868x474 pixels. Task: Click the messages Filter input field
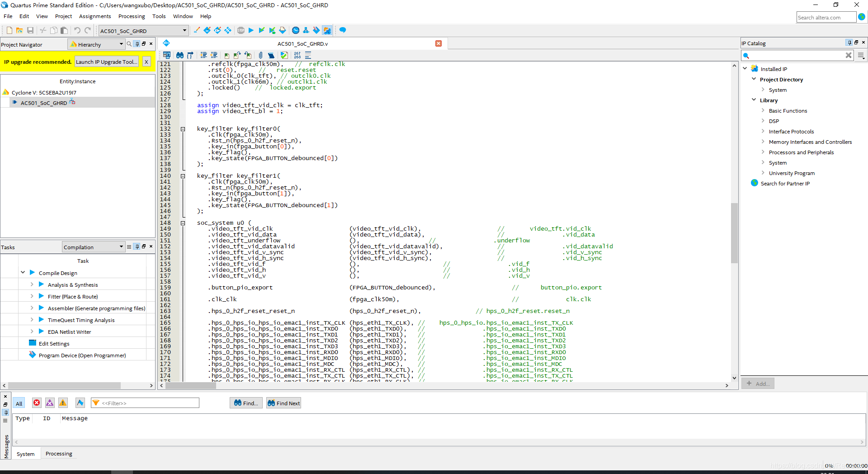[x=145, y=403]
